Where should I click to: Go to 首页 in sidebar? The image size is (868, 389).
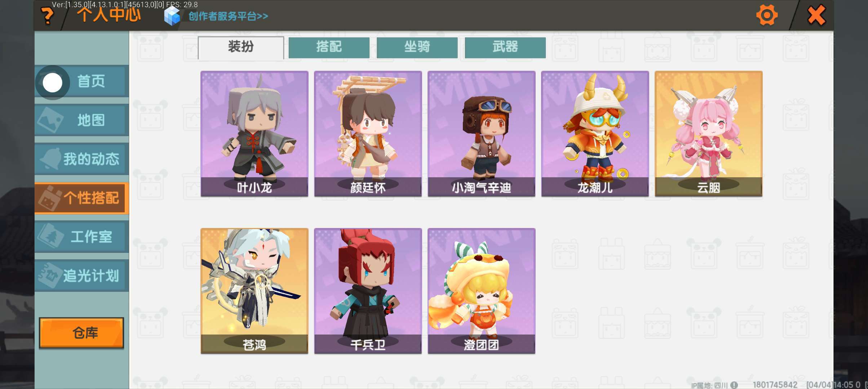82,81
